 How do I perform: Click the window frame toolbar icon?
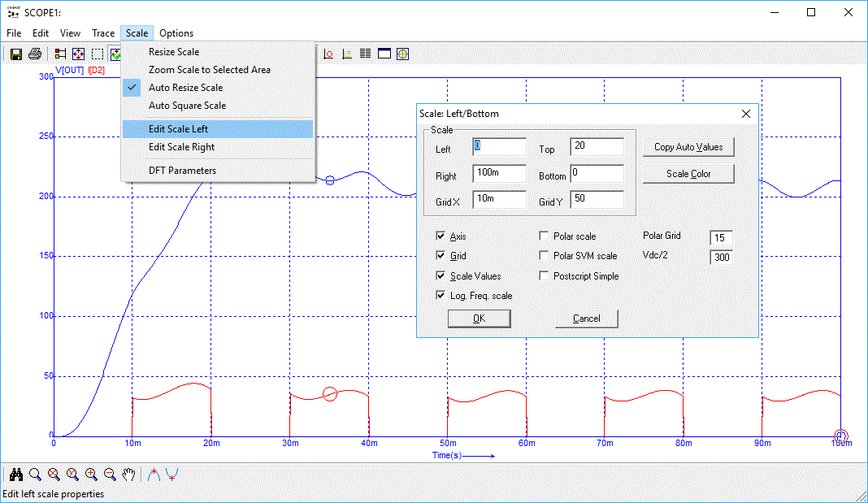coord(384,54)
